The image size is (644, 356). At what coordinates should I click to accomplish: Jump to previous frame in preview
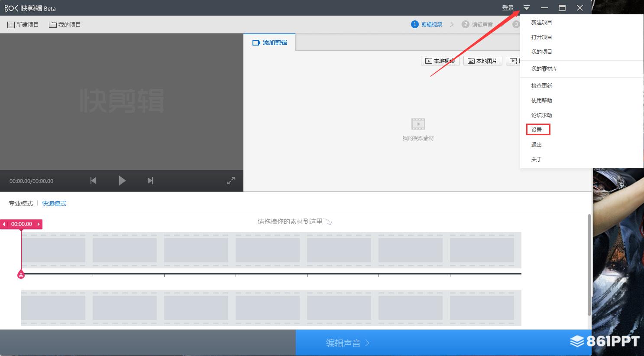93,180
